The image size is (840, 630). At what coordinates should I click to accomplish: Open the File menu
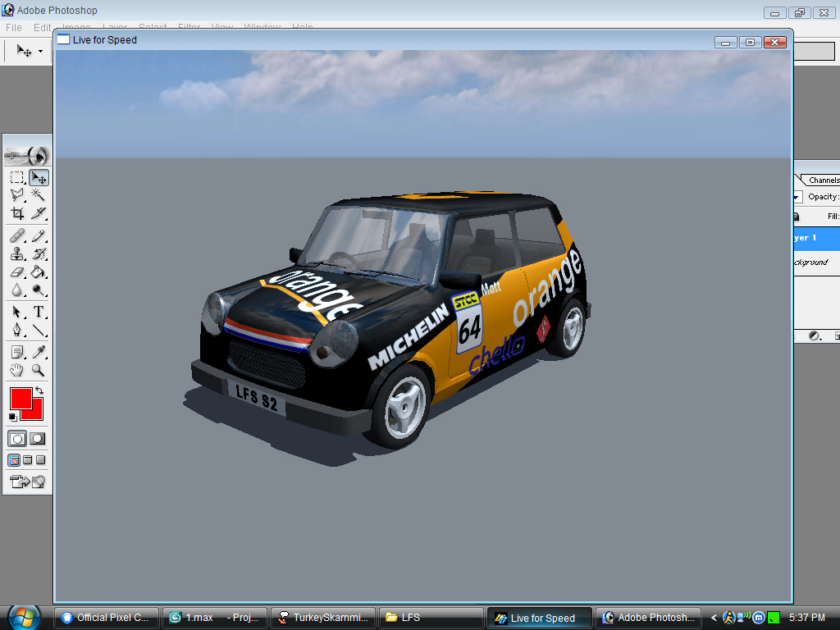click(x=14, y=27)
